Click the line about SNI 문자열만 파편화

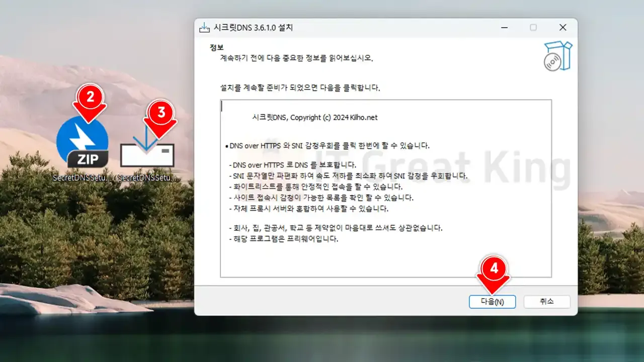coord(348,176)
